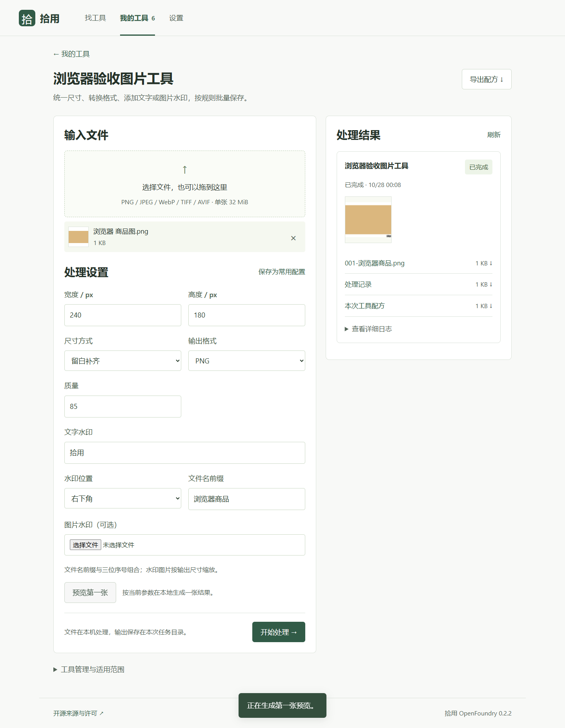Click the 浏览器 商品图.png file thumbnail
This screenshot has height=728, width=565.
tap(78, 237)
